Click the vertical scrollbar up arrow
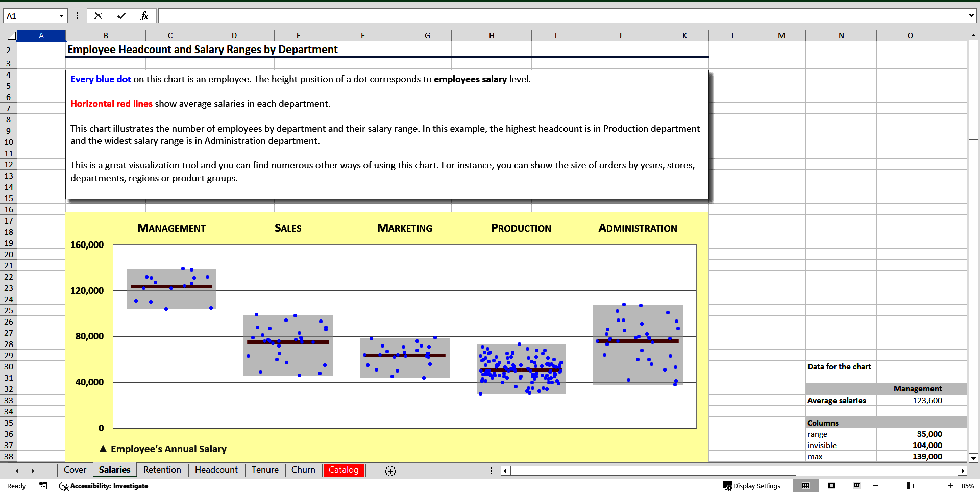 [973, 35]
